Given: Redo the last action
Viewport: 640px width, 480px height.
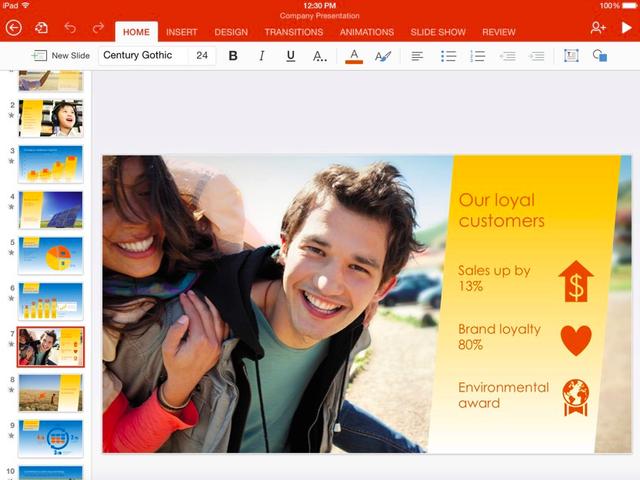Looking at the screenshot, I should [x=98, y=28].
